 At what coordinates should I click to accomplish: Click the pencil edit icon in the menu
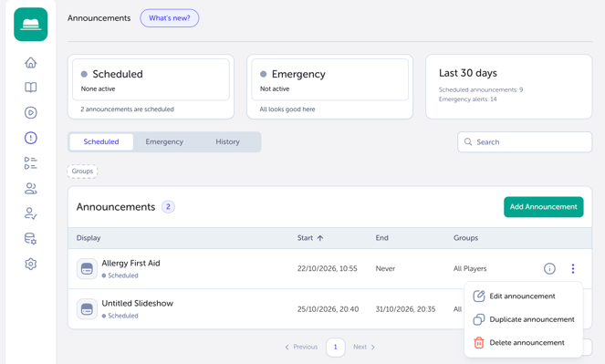[x=479, y=296]
